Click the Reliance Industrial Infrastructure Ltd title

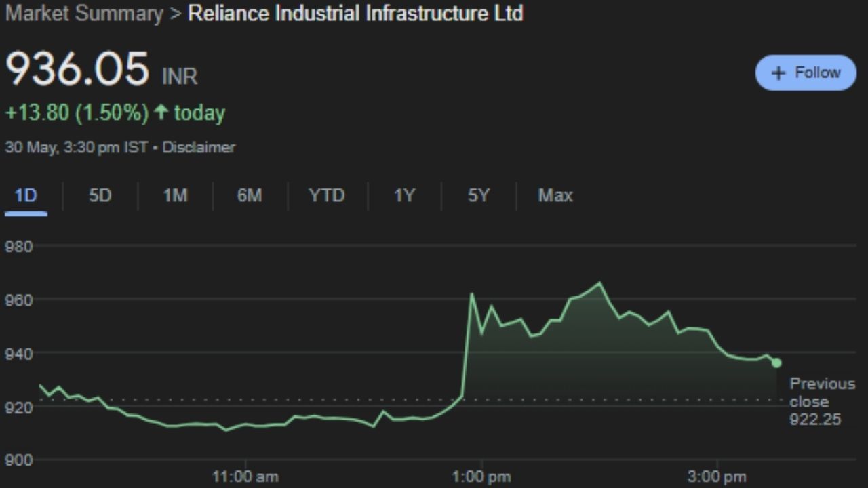click(x=355, y=14)
